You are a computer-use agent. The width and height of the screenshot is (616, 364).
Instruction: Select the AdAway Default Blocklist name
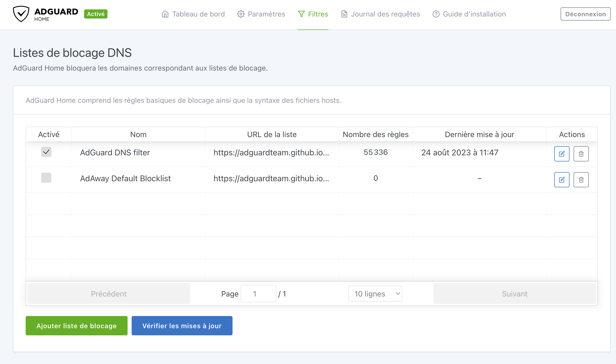(x=126, y=178)
